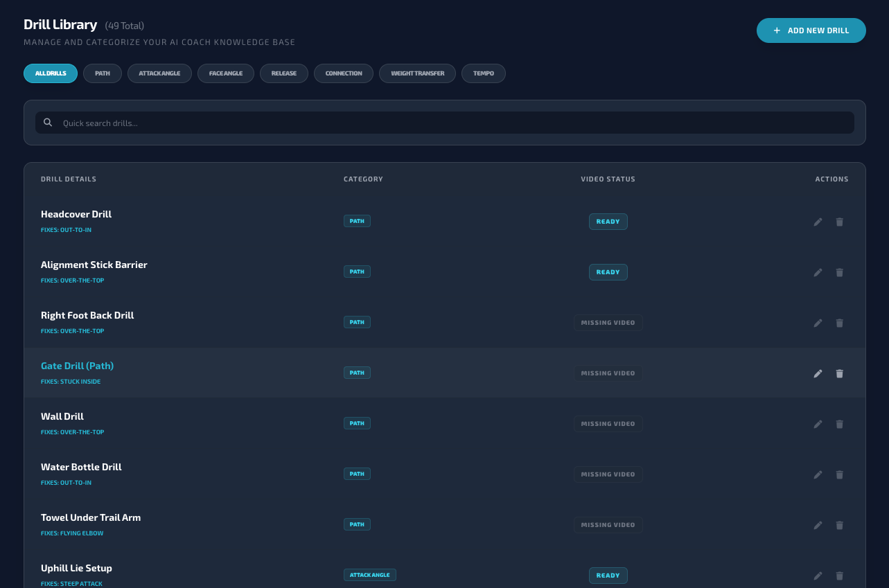Click 'Fixes: Flying Elbow' label
The width and height of the screenshot is (889, 588).
tap(72, 533)
